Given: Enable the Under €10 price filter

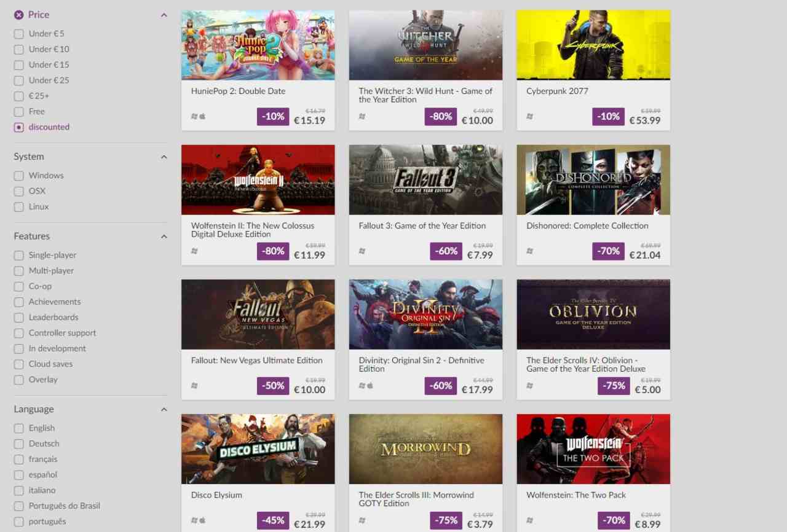Looking at the screenshot, I should (19, 49).
